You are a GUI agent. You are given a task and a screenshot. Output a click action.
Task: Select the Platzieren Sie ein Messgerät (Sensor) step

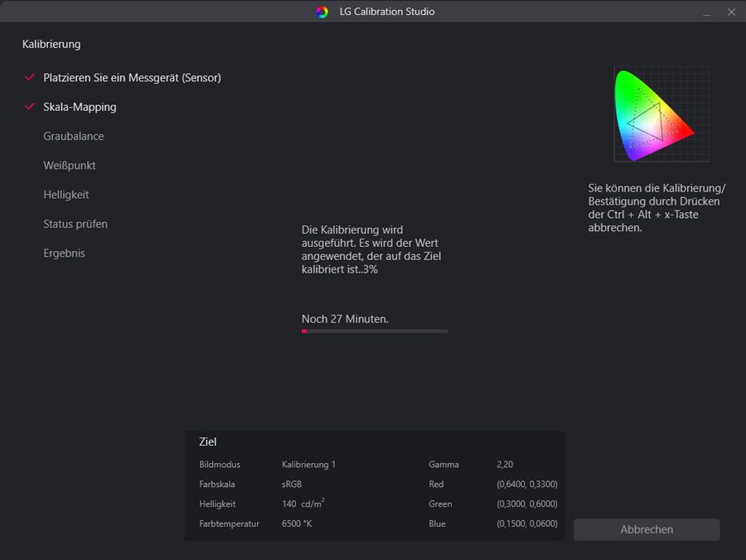tap(132, 78)
